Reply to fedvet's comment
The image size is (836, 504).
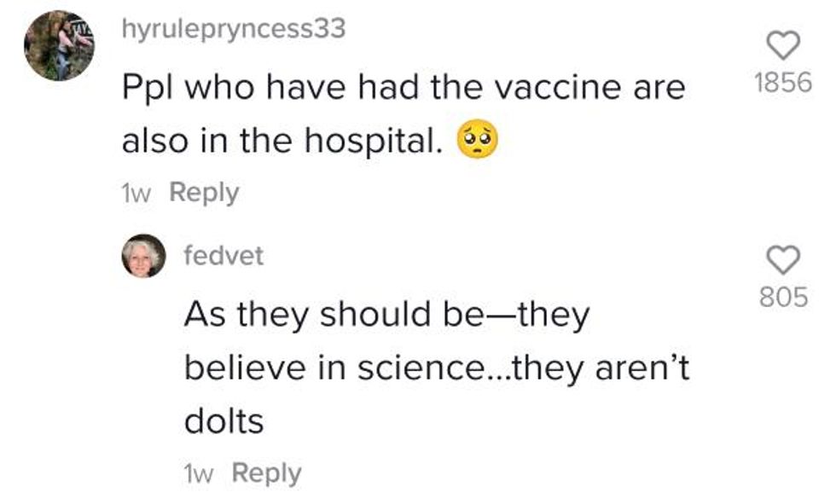266,473
